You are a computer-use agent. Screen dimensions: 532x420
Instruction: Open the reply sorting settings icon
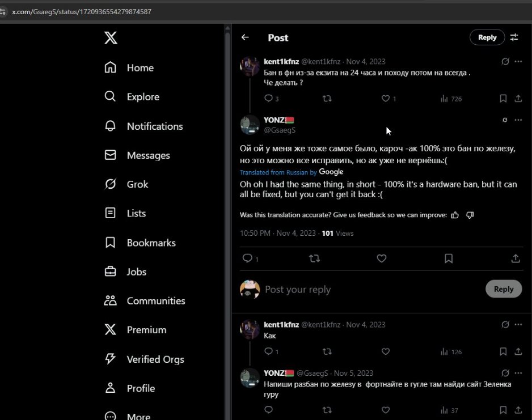pyautogui.click(x=514, y=37)
